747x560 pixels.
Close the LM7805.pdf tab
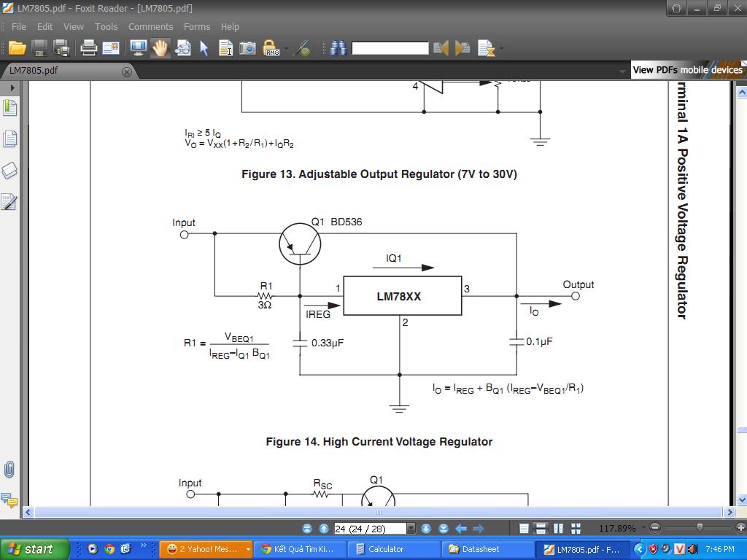(127, 72)
